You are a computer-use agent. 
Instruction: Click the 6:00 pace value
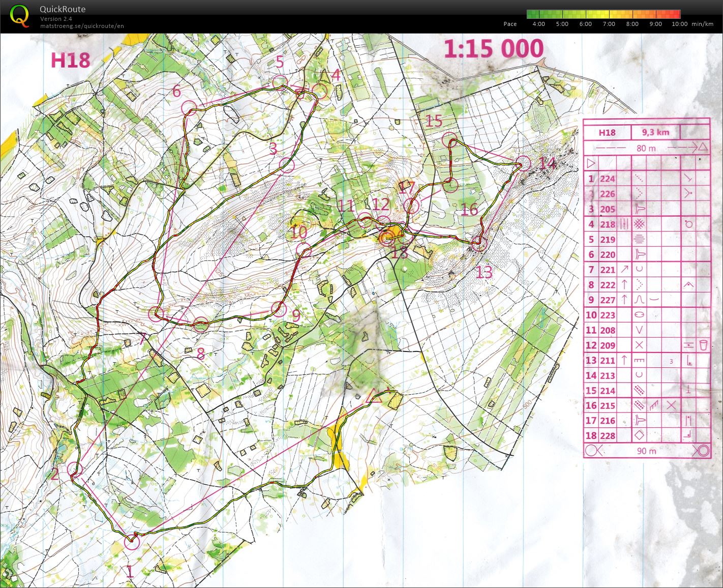585,24
